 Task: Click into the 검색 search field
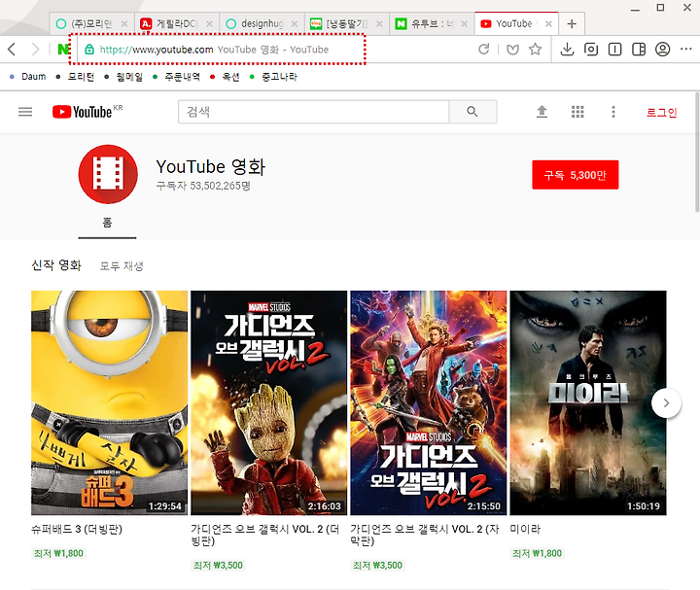pyautogui.click(x=313, y=112)
